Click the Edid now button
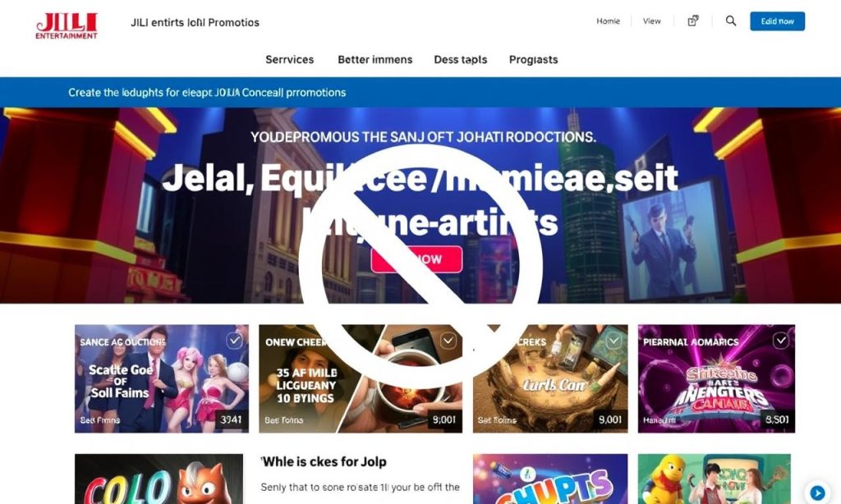 click(x=777, y=21)
